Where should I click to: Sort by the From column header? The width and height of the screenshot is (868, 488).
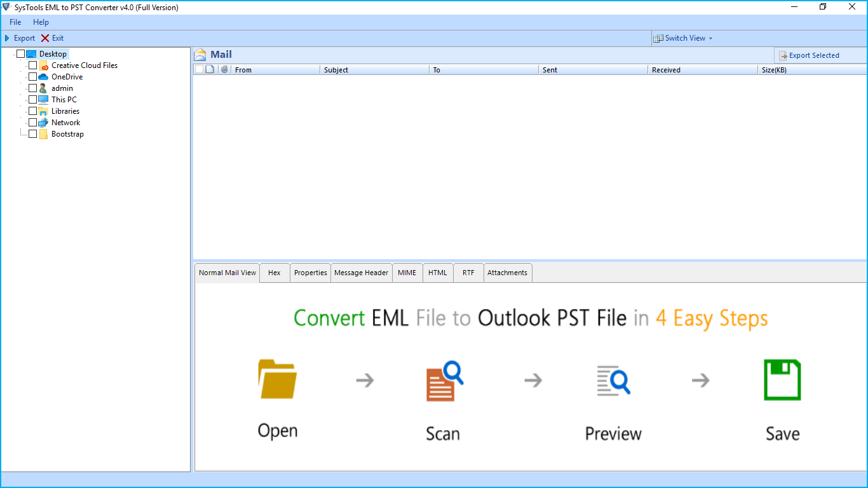pyautogui.click(x=275, y=70)
